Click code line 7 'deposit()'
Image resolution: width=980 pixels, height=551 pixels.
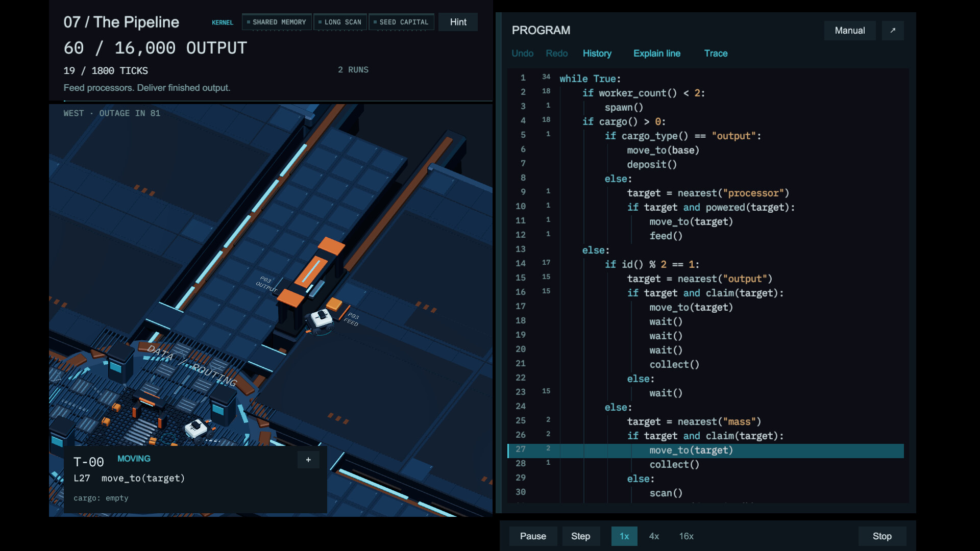pyautogui.click(x=652, y=165)
